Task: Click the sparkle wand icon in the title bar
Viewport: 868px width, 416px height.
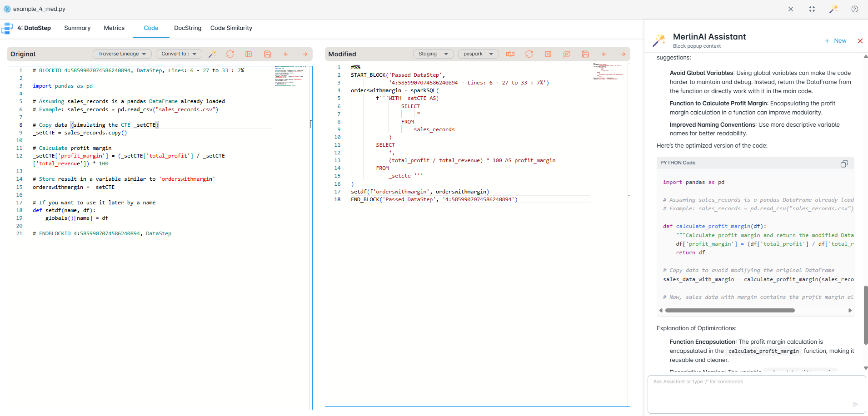Action: [x=833, y=9]
